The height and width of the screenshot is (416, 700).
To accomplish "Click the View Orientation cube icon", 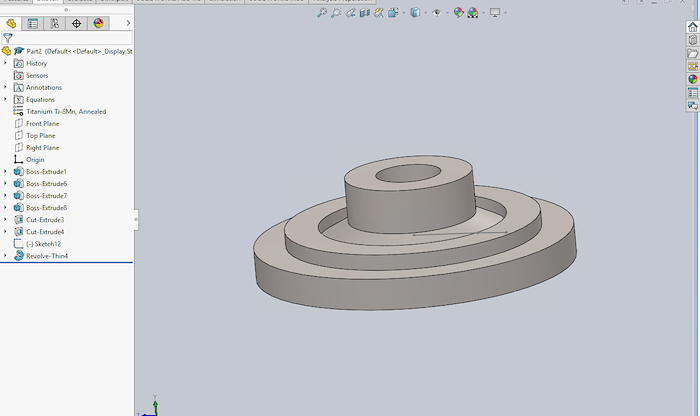I will (x=393, y=13).
